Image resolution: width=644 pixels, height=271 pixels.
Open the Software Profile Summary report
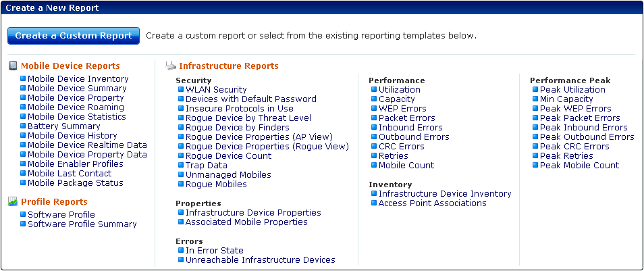(x=82, y=224)
